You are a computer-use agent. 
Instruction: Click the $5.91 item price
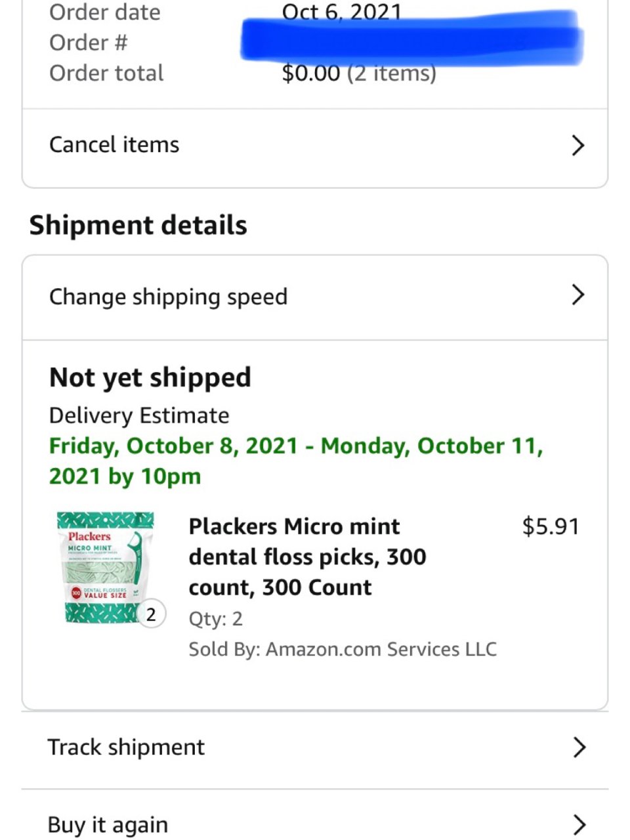click(x=550, y=526)
